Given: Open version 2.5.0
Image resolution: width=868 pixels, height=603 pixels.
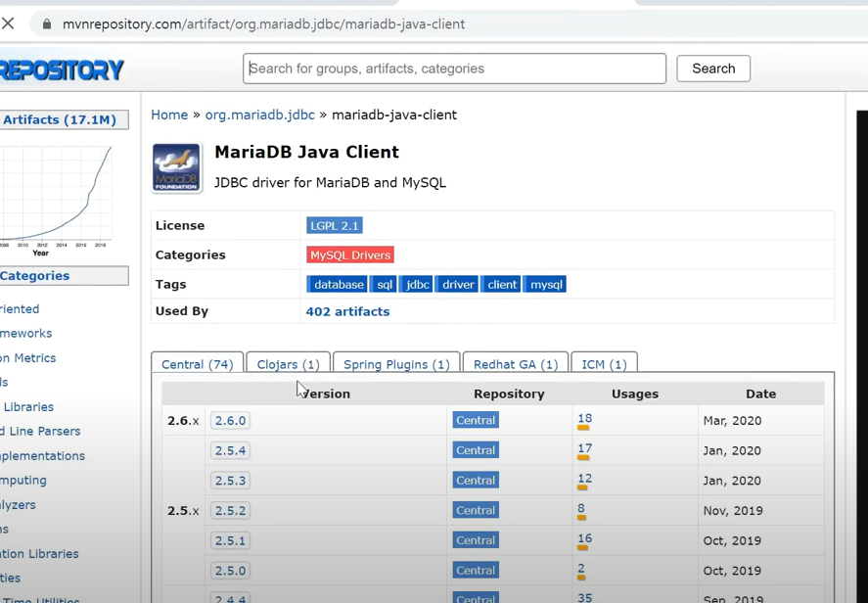Looking at the screenshot, I should [x=230, y=570].
